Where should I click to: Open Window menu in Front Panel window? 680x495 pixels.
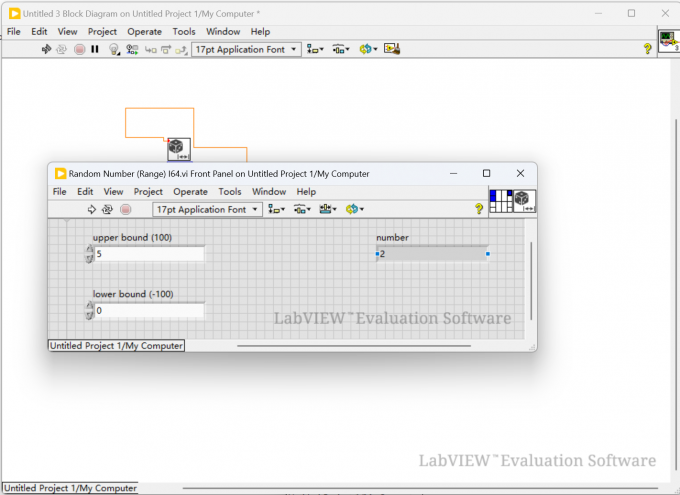pos(269,192)
